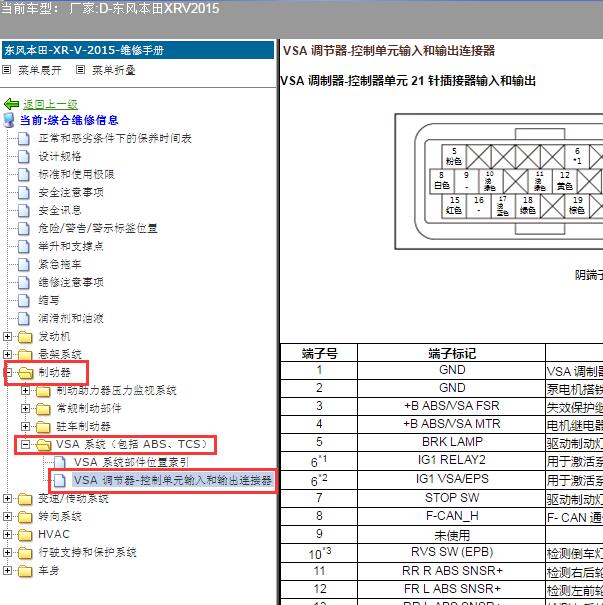Click 端子标记 column header

point(452,353)
